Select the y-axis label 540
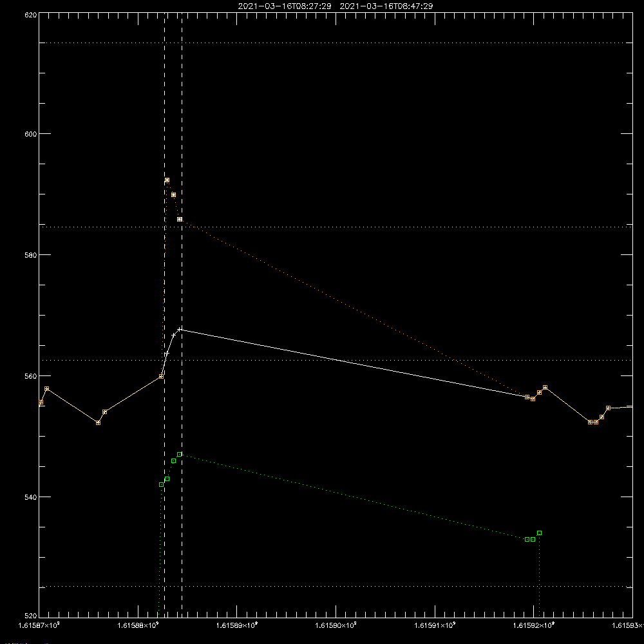This screenshot has height=644, width=644. pyautogui.click(x=31, y=497)
